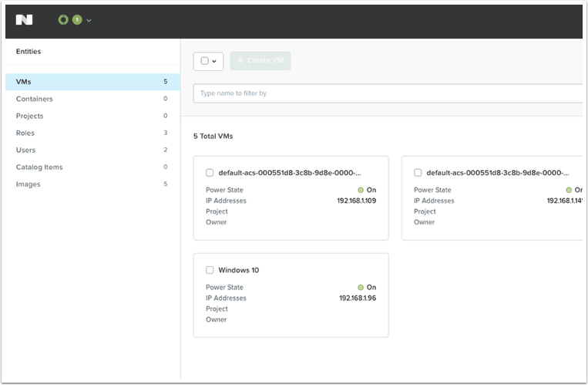
Task: Click Windows 10 green power state dot
Action: (x=361, y=287)
